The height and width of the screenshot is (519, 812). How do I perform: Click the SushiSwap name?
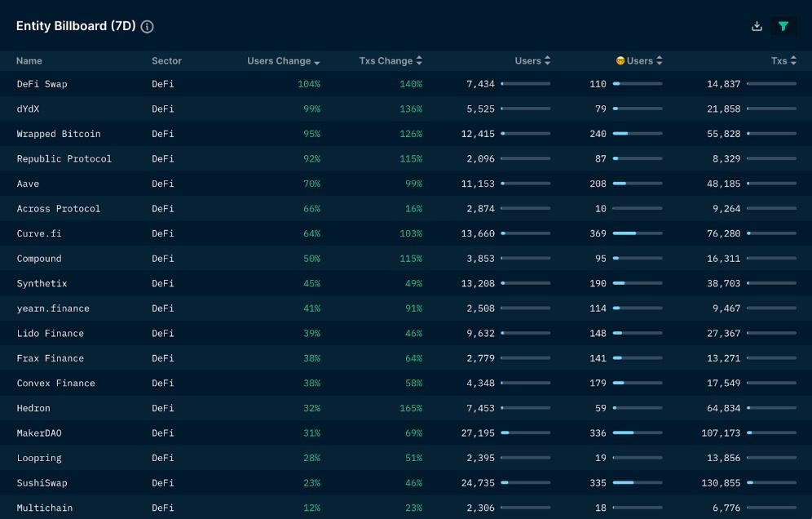tap(42, 483)
